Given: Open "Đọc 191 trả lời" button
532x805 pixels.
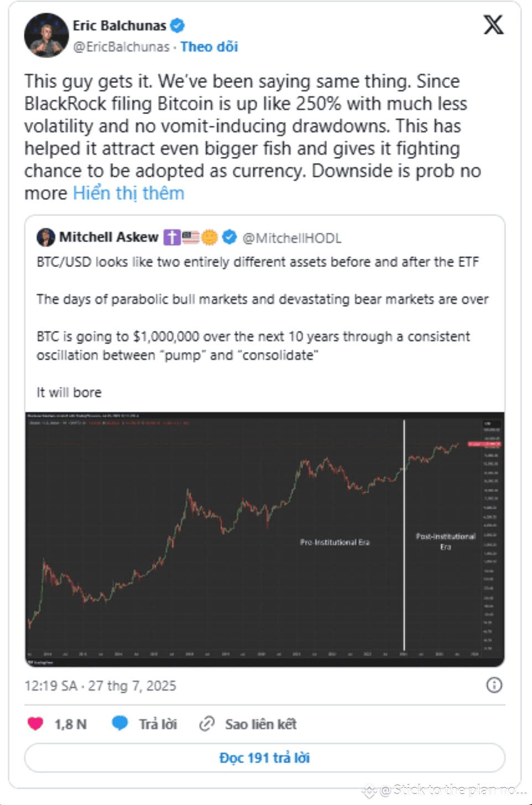Looking at the screenshot, I should [x=264, y=757].
